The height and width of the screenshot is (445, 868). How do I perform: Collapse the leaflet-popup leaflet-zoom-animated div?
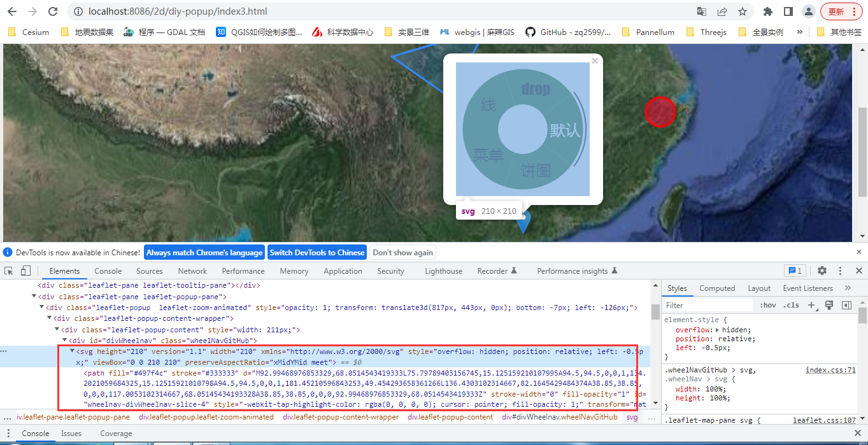[41, 307]
